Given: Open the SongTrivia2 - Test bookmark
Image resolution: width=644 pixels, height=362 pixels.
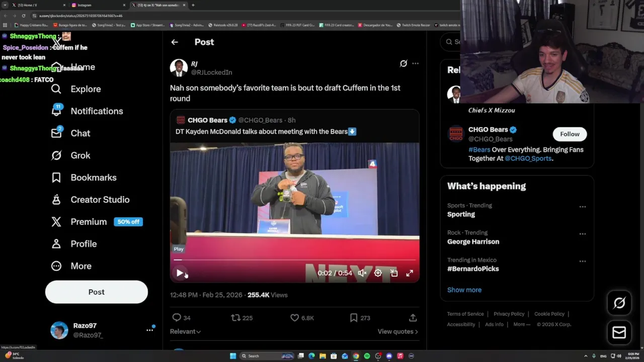Looking at the screenshot, I should point(109,25).
